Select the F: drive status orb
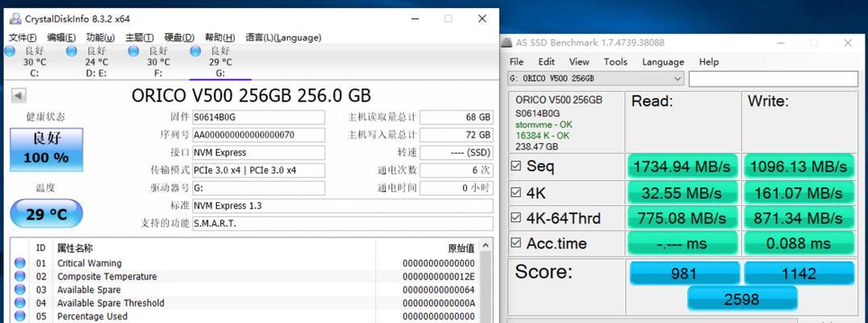This screenshot has width=868, height=323. point(133,52)
